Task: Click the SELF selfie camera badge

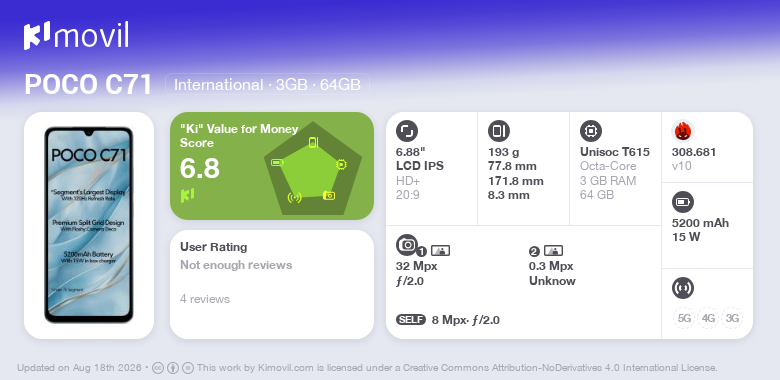Action: pyautogui.click(x=411, y=319)
